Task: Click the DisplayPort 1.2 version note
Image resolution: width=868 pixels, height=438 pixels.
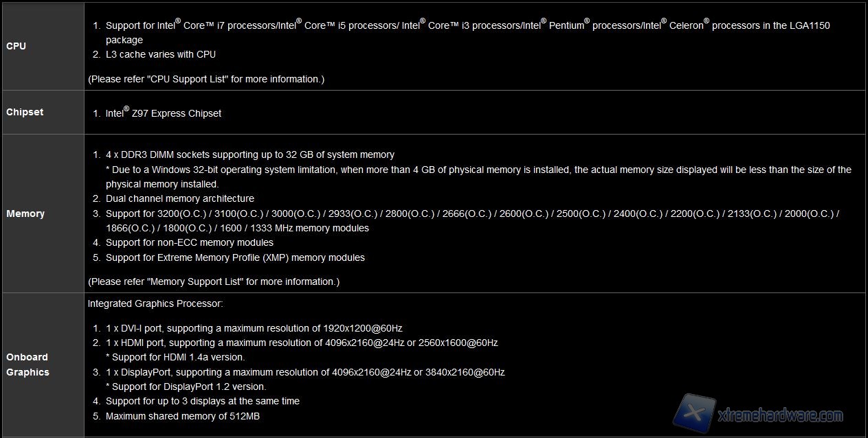Action: pos(186,387)
